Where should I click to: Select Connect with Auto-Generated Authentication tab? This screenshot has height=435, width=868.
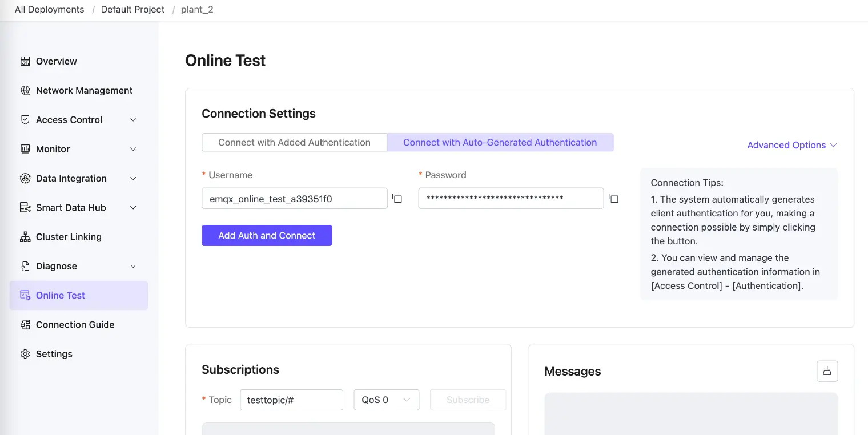[x=500, y=142]
